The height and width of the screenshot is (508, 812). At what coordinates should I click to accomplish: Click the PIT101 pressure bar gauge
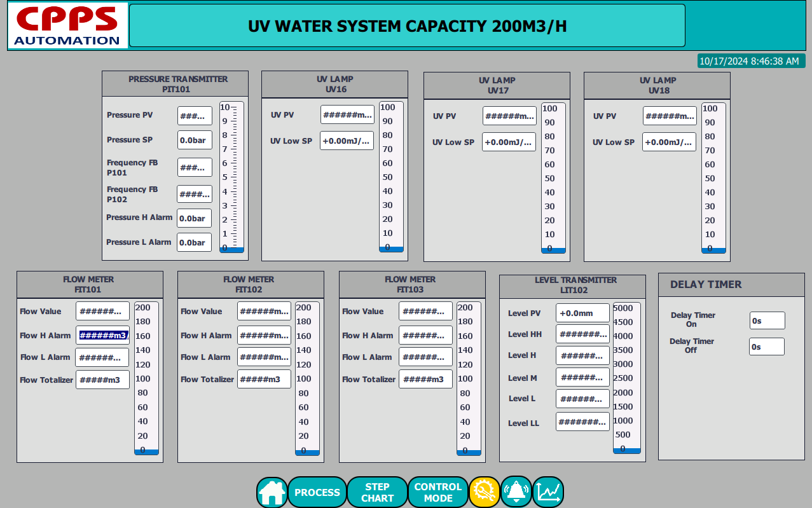231,177
